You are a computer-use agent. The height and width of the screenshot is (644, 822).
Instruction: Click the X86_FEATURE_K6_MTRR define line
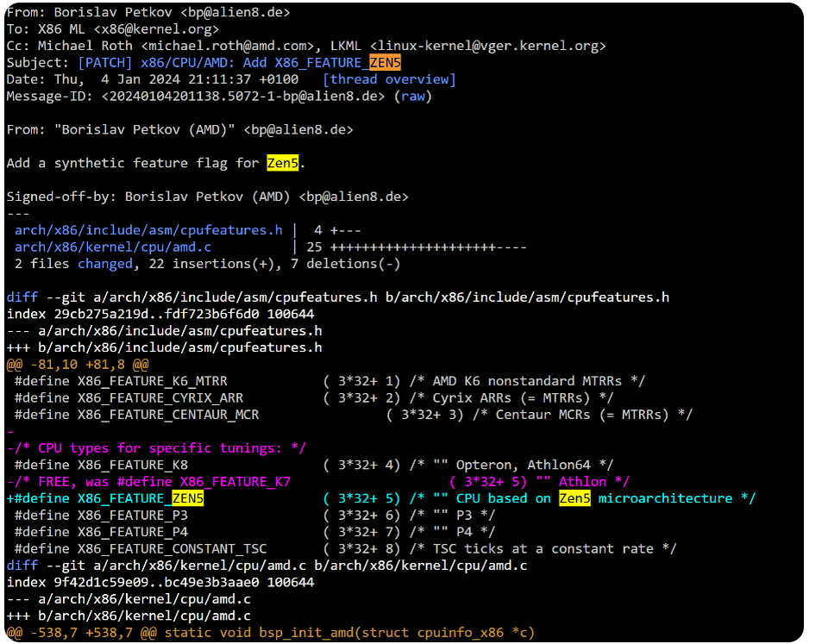[x=329, y=381]
